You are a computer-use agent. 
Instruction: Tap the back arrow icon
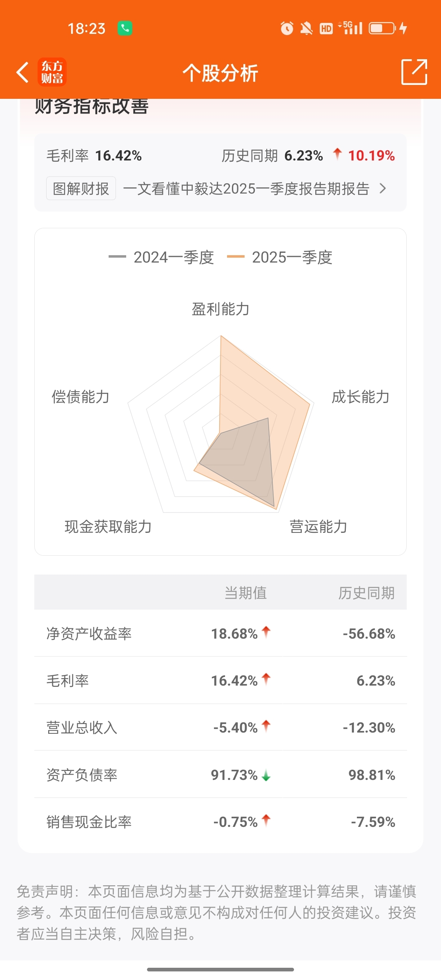coord(22,72)
